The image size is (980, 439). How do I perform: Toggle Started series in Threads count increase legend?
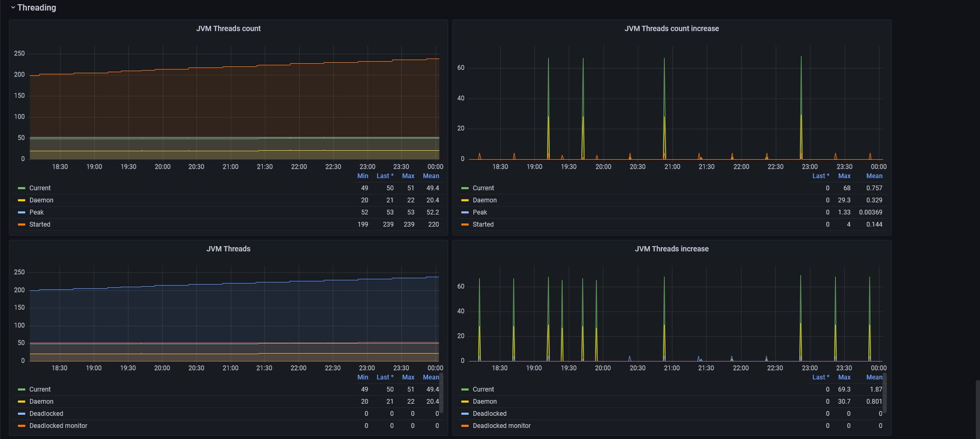pos(483,225)
